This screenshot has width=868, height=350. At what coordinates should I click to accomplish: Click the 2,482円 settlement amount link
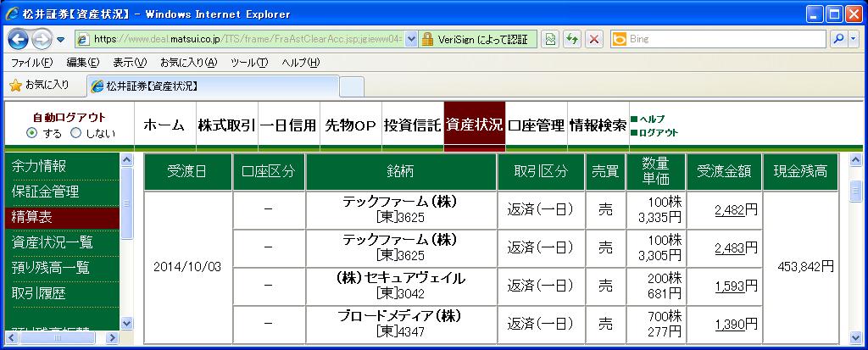[x=728, y=210]
